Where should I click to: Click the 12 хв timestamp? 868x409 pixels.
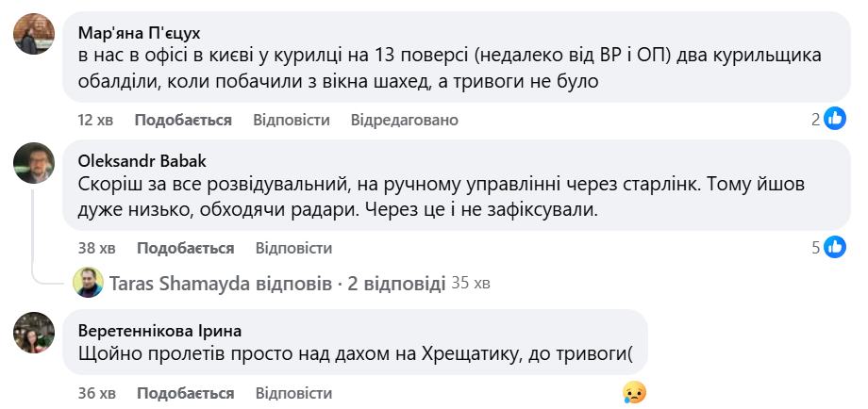pyautogui.click(x=95, y=120)
